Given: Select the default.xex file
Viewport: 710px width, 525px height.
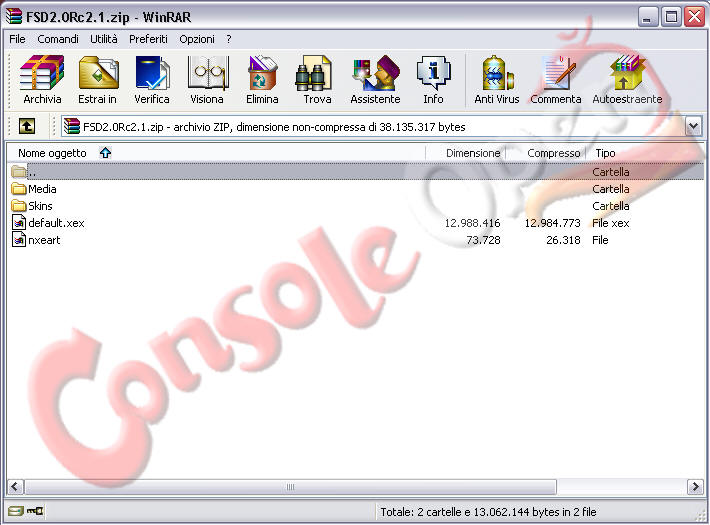Looking at the screenshot, I should pyautogui.click(x=56, y=223).
